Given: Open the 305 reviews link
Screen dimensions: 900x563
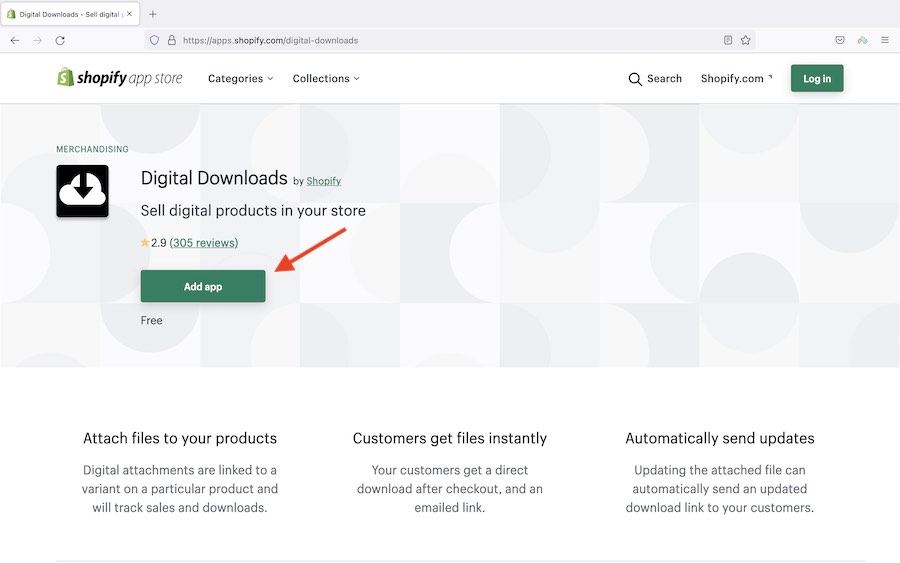Looking at the screenshot, I should tap(204, 243).
